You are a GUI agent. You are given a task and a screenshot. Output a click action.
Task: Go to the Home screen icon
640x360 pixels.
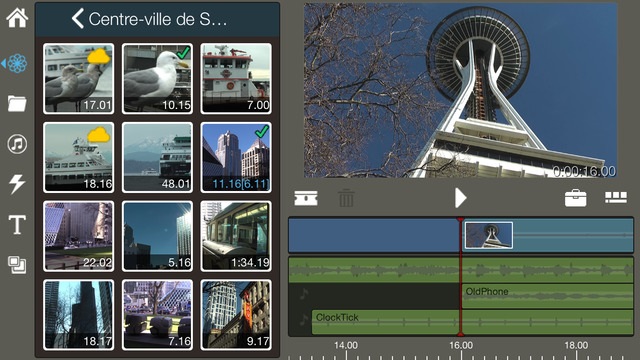point(17,18)
